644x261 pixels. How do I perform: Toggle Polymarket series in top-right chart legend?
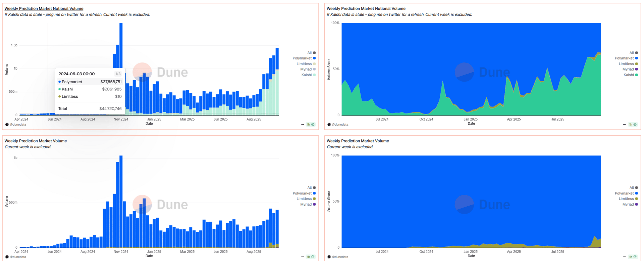coord(626,58)
